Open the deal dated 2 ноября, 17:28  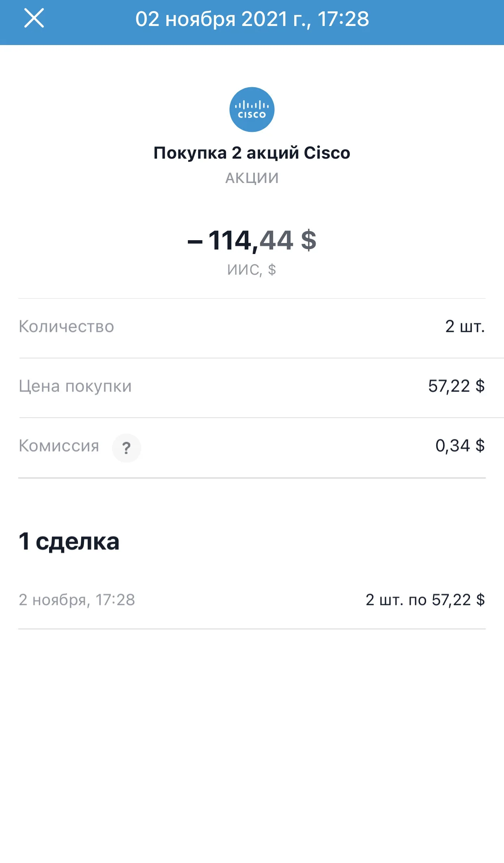pyautogui.click(x=252, y=600)
